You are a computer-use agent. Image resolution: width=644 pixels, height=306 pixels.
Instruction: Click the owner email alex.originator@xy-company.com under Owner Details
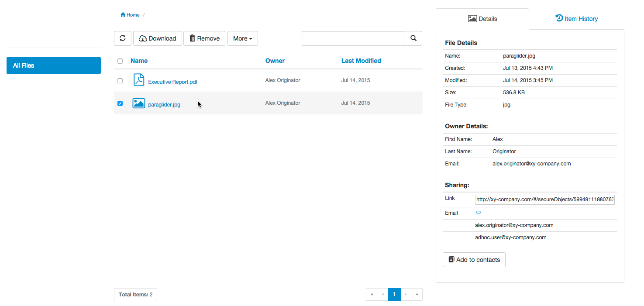pos(532,164)
